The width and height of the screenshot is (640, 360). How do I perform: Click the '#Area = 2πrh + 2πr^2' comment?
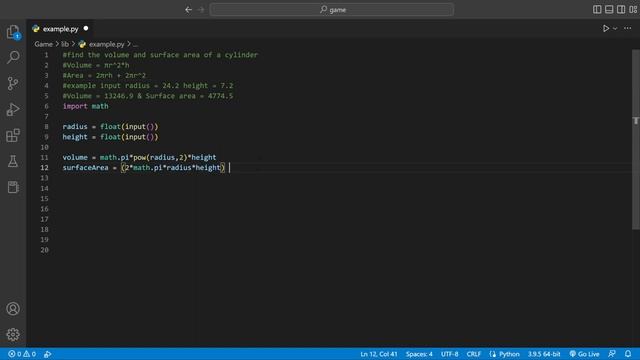tap(104, 76)
